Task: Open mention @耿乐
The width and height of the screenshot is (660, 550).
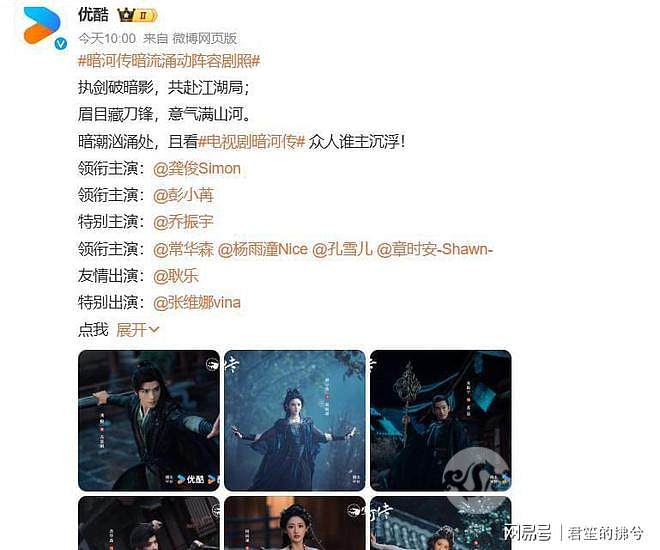Action: [x=176, y=276]
